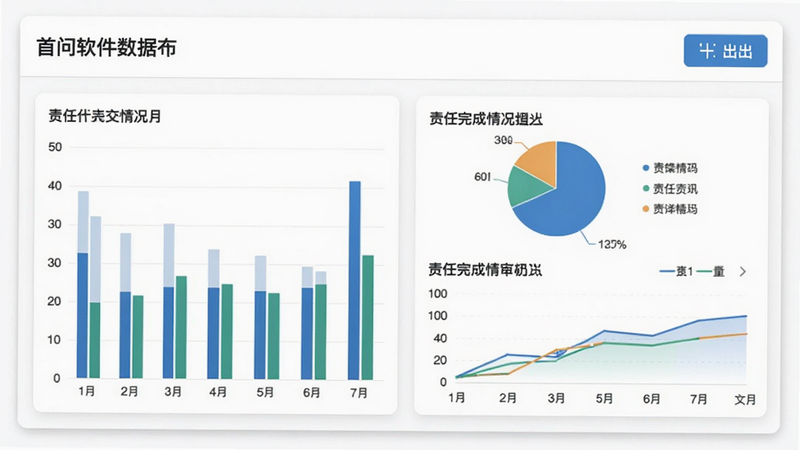This screenshot has width=800, height=450.
Task: Toggle the blue-dot legend entry beside the pie chart
Action: coord(670,168)
